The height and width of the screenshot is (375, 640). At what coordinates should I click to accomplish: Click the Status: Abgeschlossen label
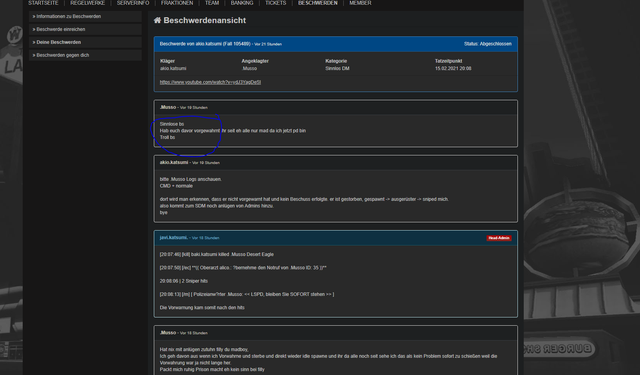tap(487, 44)
